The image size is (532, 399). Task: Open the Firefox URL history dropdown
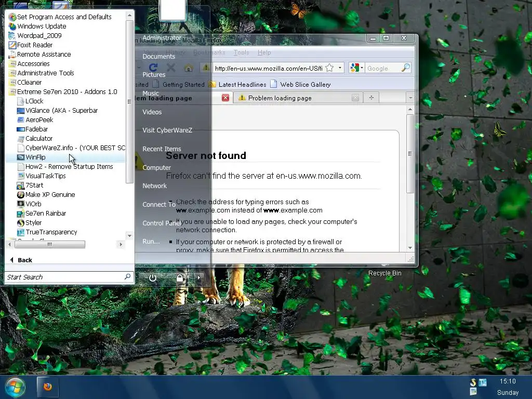(x=340, y=68)
